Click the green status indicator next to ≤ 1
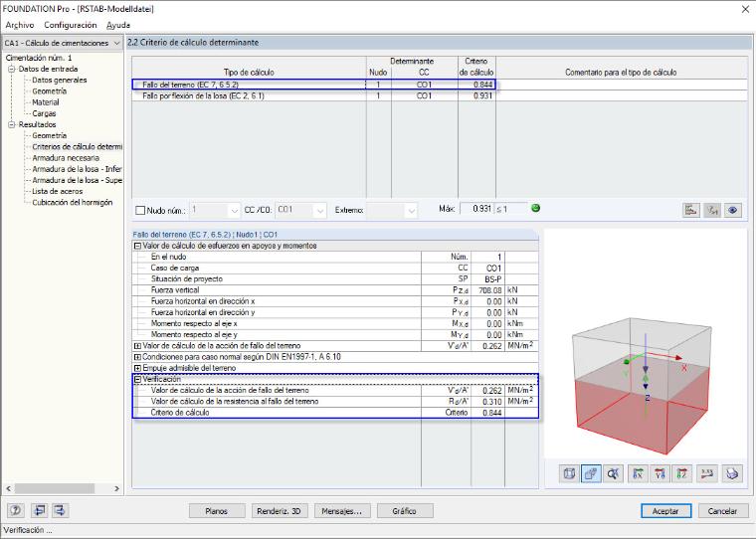Screen dimensions: 756x539 [535, 208]
